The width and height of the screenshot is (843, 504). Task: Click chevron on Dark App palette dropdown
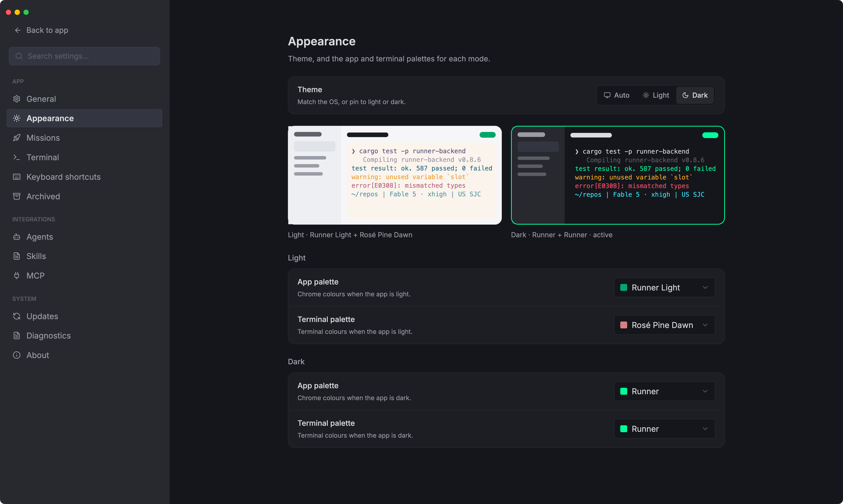point(705,391)
